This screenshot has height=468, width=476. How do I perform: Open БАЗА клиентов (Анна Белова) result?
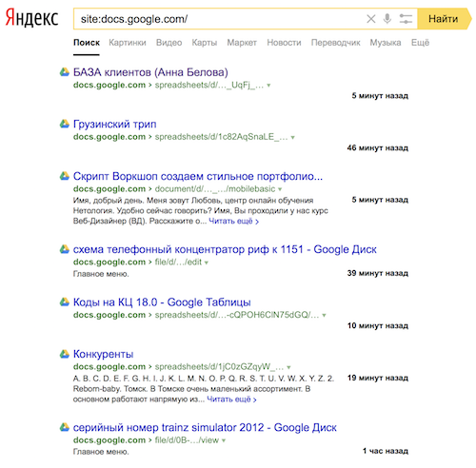click(x=150, y=72)
